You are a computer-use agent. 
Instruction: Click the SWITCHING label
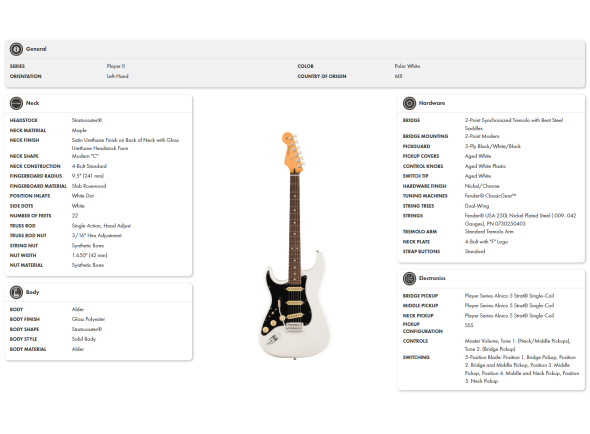pyautogui.click(x=416, y=358)
